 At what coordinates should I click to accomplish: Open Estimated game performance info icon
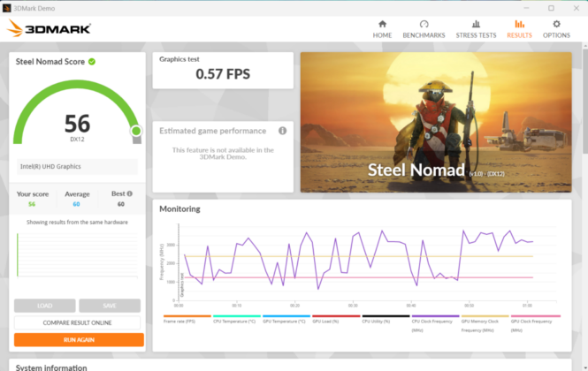(282, 131)
